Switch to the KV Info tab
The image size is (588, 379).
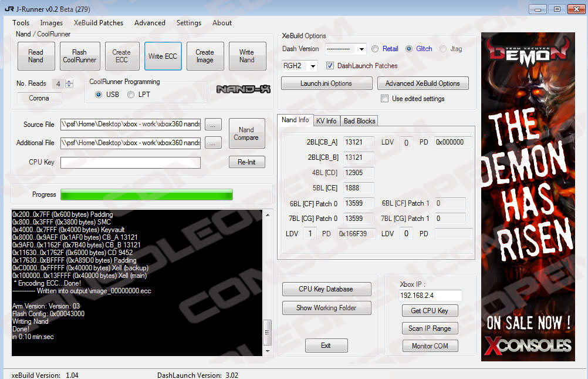[x=326, y=121]
